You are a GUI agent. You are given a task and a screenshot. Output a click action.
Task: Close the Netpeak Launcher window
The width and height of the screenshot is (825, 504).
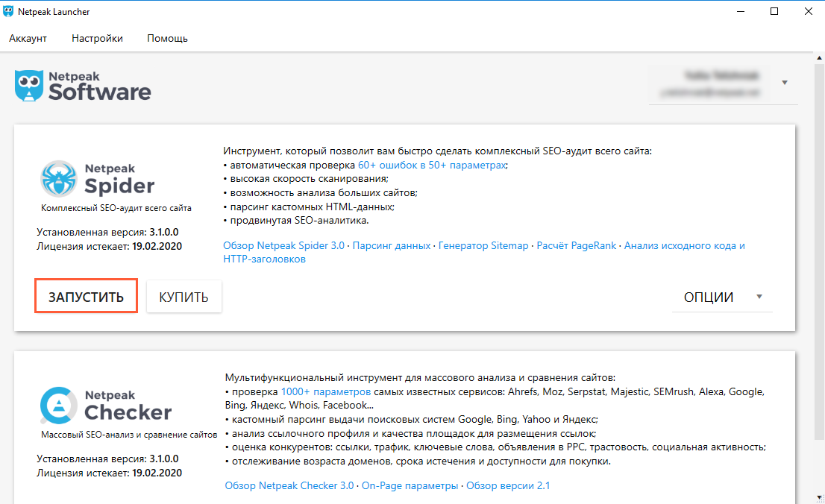(808, 11)
